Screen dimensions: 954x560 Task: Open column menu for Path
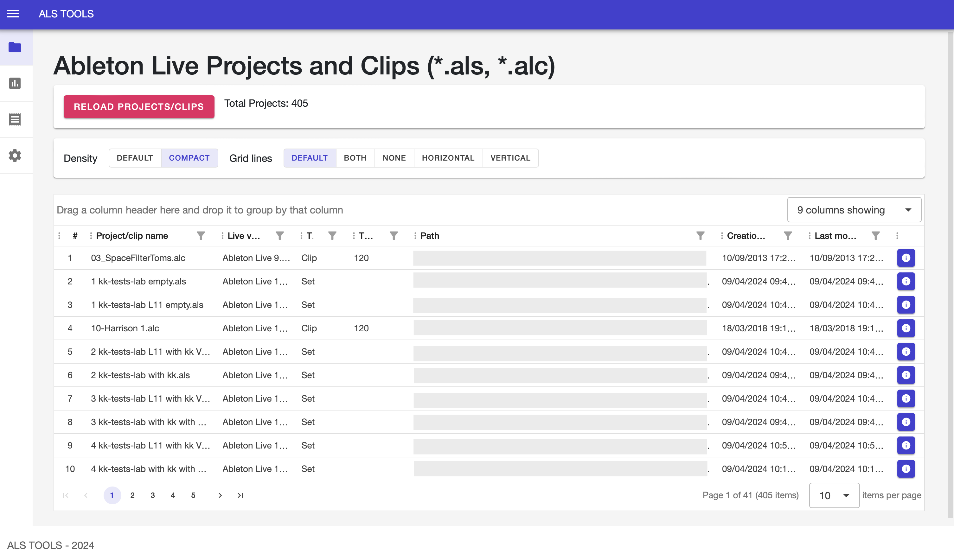coord(415,236)
